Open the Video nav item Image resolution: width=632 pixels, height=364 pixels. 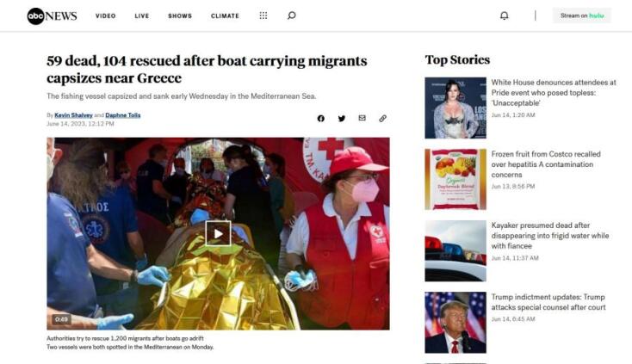[x=106, y=15]
